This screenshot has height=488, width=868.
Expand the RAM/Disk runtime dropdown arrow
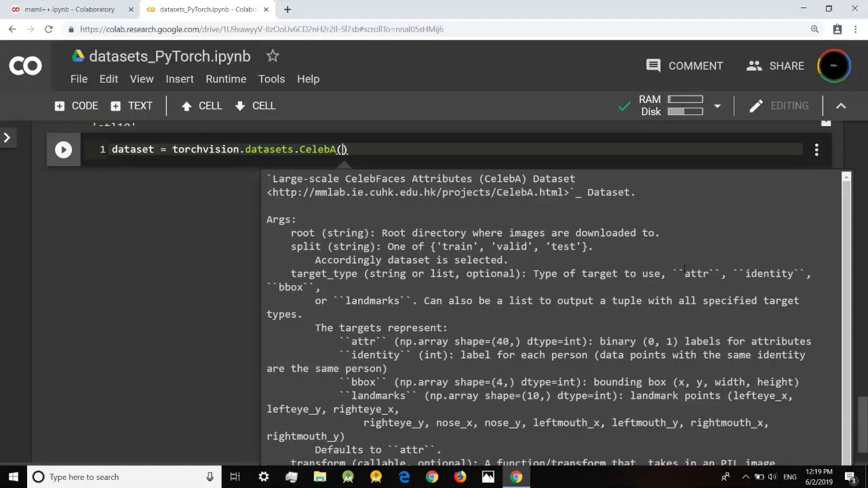717,106
